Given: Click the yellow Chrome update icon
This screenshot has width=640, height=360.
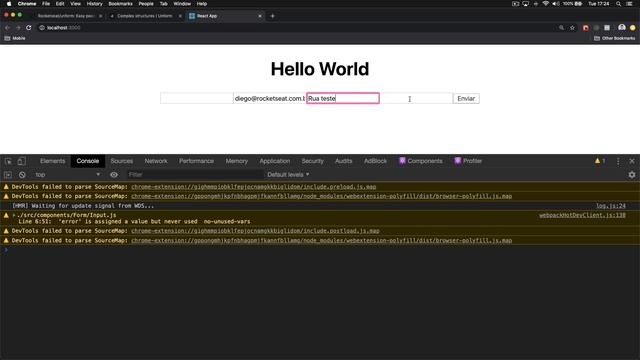Looking at the screenshot, I should click(x=633, y=28).
